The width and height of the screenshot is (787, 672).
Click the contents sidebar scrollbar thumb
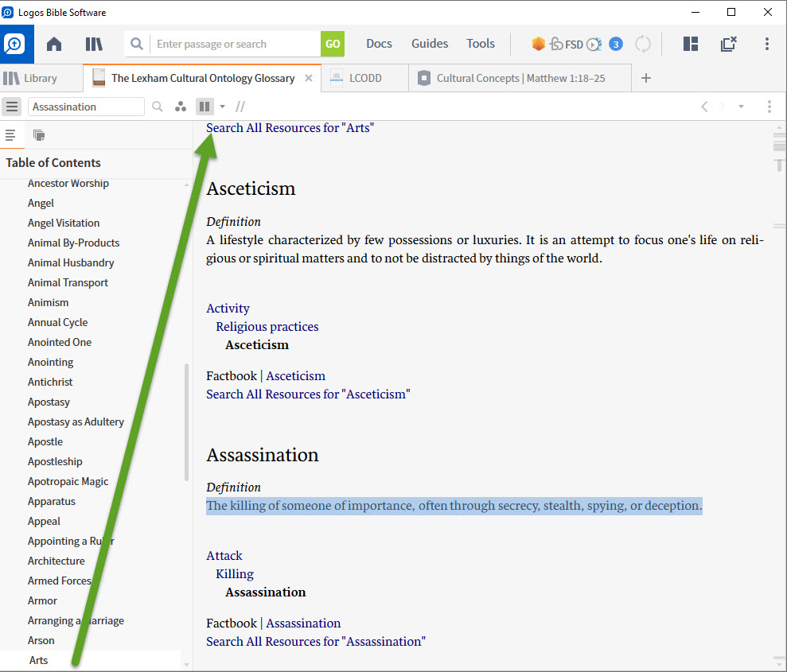click(x=187, y=422)
